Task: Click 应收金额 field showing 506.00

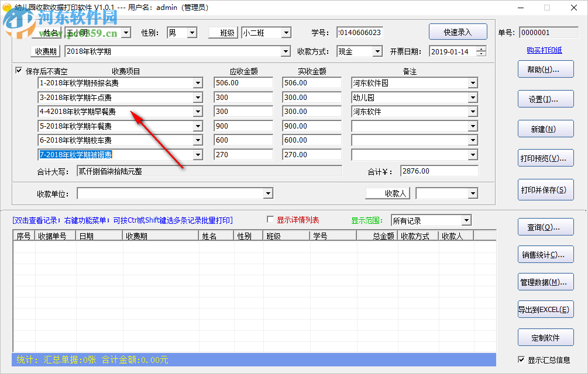Action: coord(243,83)
